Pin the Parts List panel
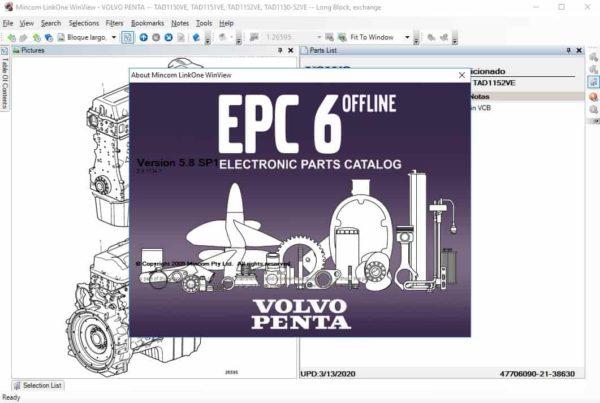Screen dimensions: 600x403 [x=569, y=50]
